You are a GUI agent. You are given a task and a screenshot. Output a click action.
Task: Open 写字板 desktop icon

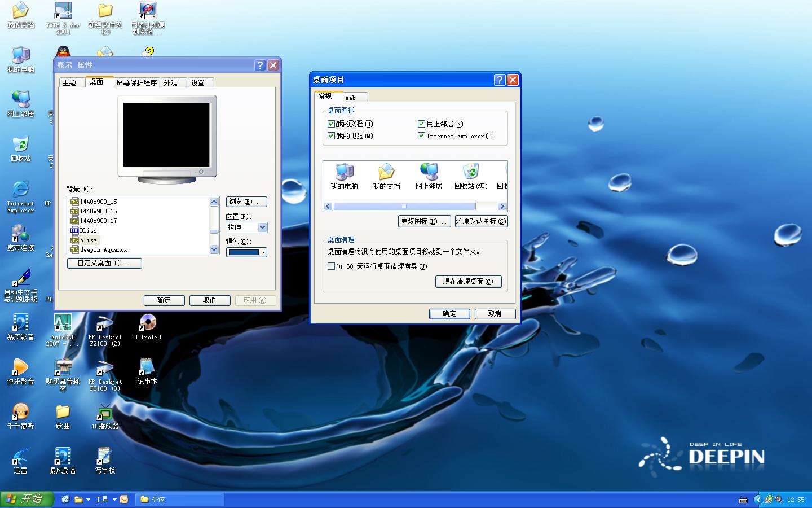click(105, 461)
